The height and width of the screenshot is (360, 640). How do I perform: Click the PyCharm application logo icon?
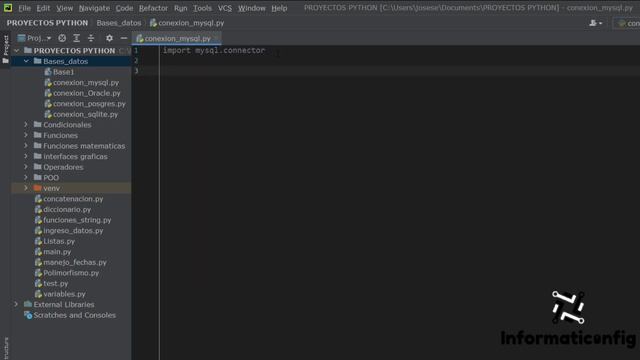tap(8, 8)
